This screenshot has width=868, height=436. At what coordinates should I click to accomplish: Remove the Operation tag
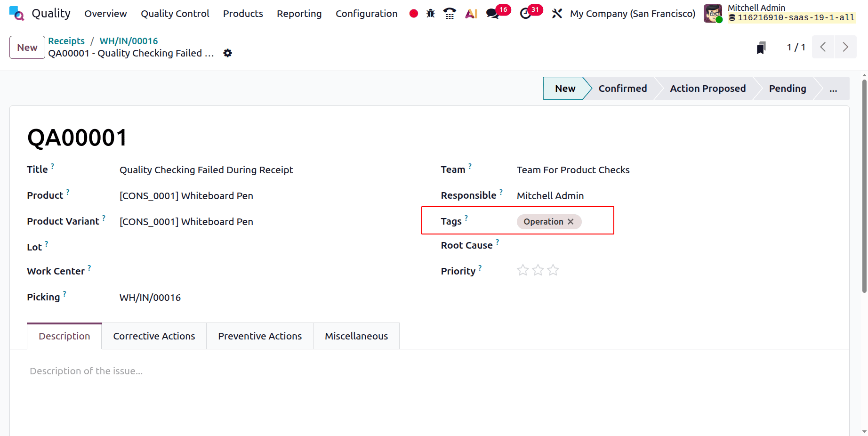pos(571,222)
